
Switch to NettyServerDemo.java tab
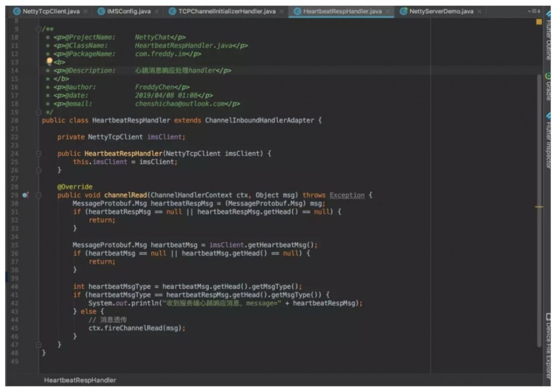(441, 11)
